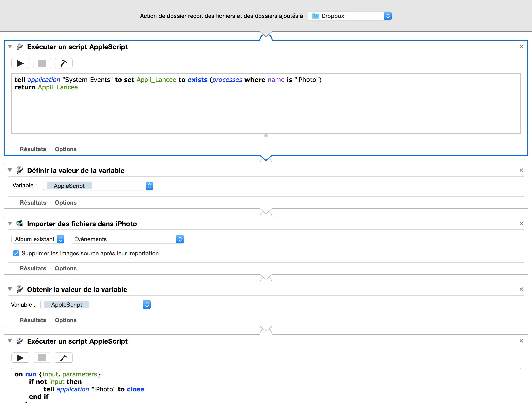This screenshot has width=532, height=403.
Task: Click the 'if not input then' script line
Action: pyautogui.click(x=55, y=382)
